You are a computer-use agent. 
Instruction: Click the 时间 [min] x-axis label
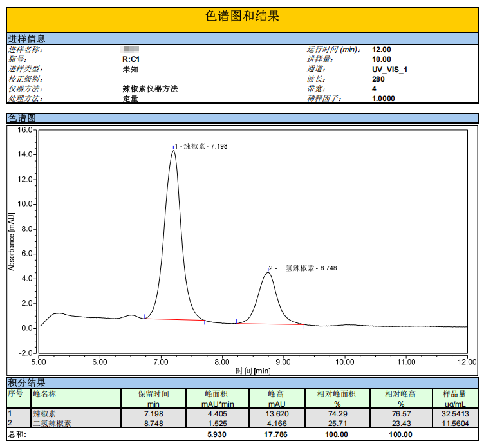(252, 371)
